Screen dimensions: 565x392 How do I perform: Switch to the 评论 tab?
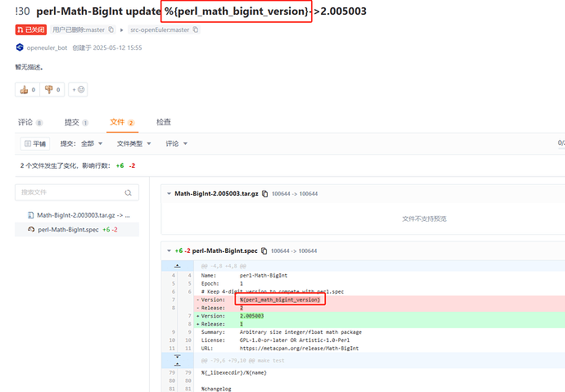click(29, 122)
